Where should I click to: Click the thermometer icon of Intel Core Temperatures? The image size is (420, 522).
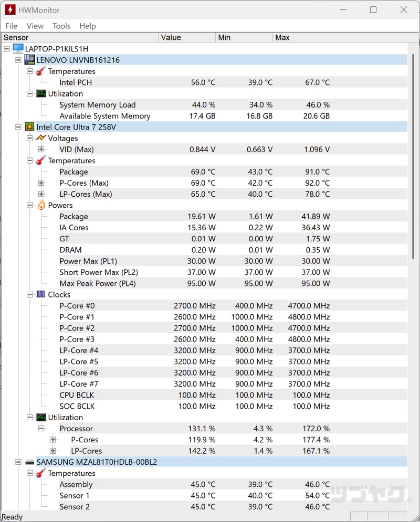40,161
